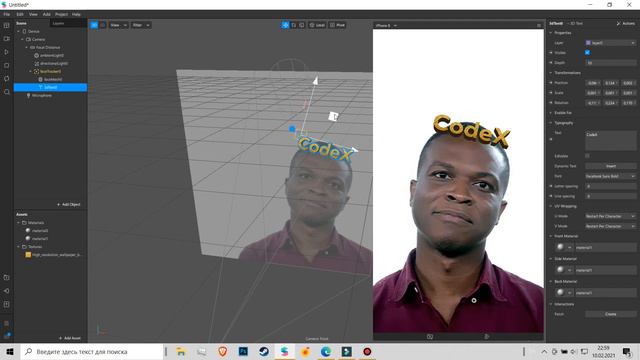Toggle the 2D viewport mode button
The image size is (640, 360).
click(x=102, y=25)
